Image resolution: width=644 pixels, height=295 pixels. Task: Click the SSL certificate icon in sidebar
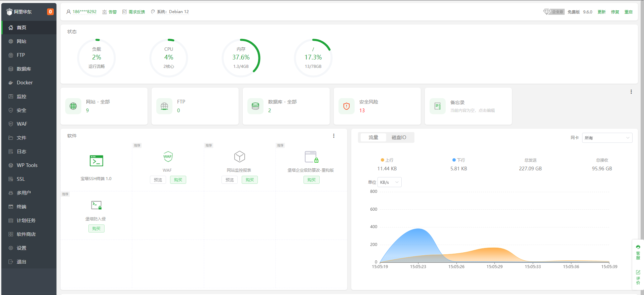(x=11, y=179)
